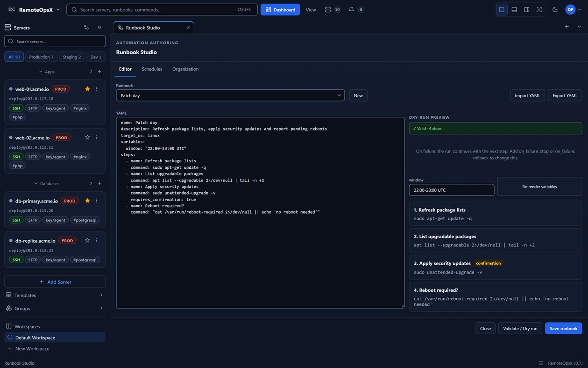
Task: Filter servers by Staging 2
Action: pos(72,57)
